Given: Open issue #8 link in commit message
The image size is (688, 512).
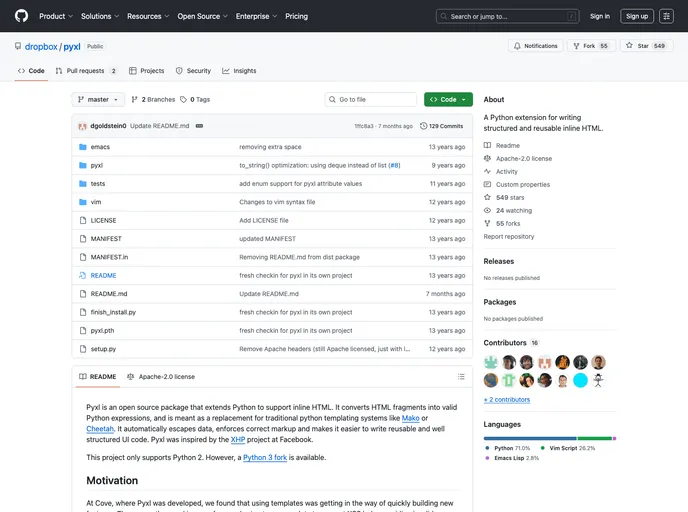Looking at the screenshot, I should pos(394,165).
